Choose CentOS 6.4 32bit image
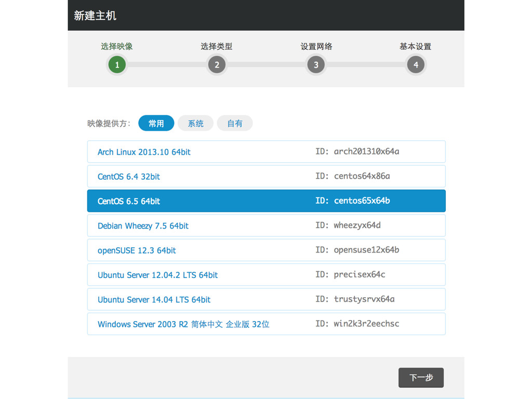 (267, 177)
